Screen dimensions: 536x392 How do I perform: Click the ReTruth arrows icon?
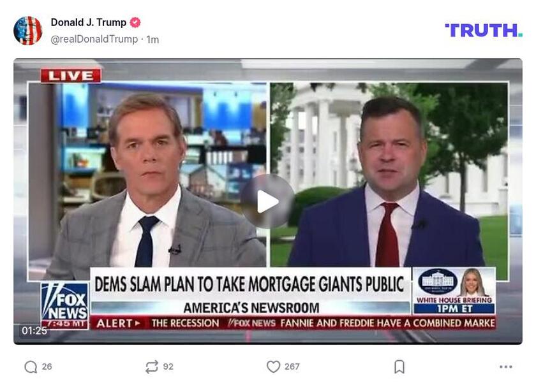152,367
